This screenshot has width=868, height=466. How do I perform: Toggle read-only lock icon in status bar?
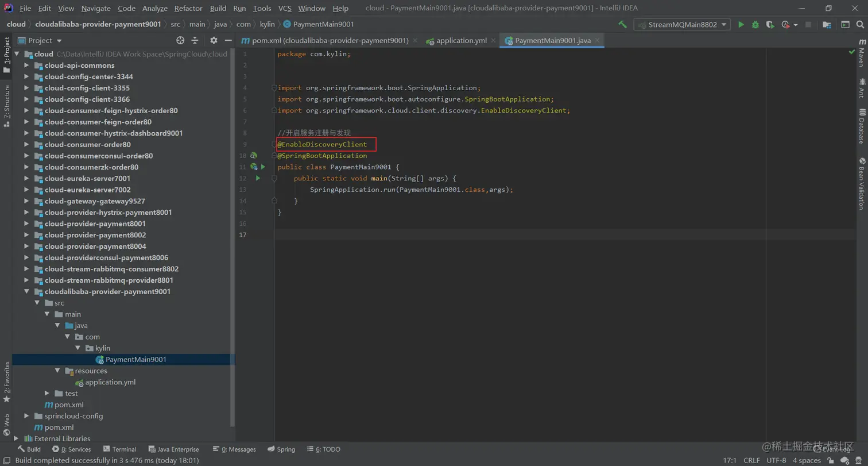pyautogui.click(x=831, y=460)
